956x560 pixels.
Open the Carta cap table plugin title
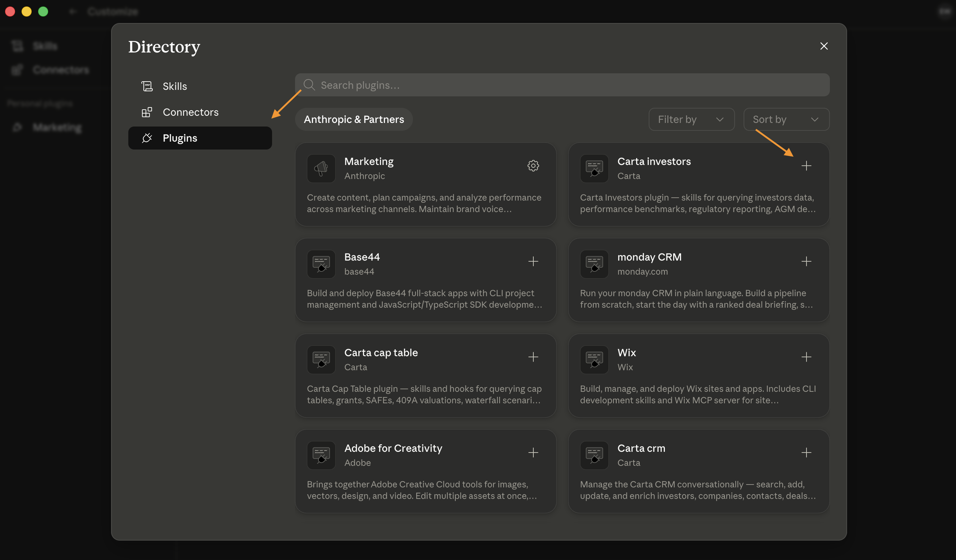click(381, 353)
